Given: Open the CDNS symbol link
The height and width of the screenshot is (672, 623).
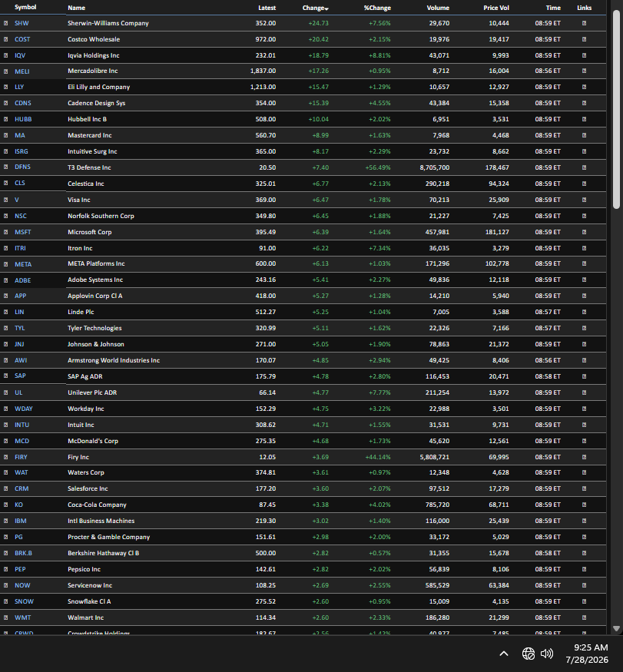Looking at the screenshot, I should click(23, 103).
